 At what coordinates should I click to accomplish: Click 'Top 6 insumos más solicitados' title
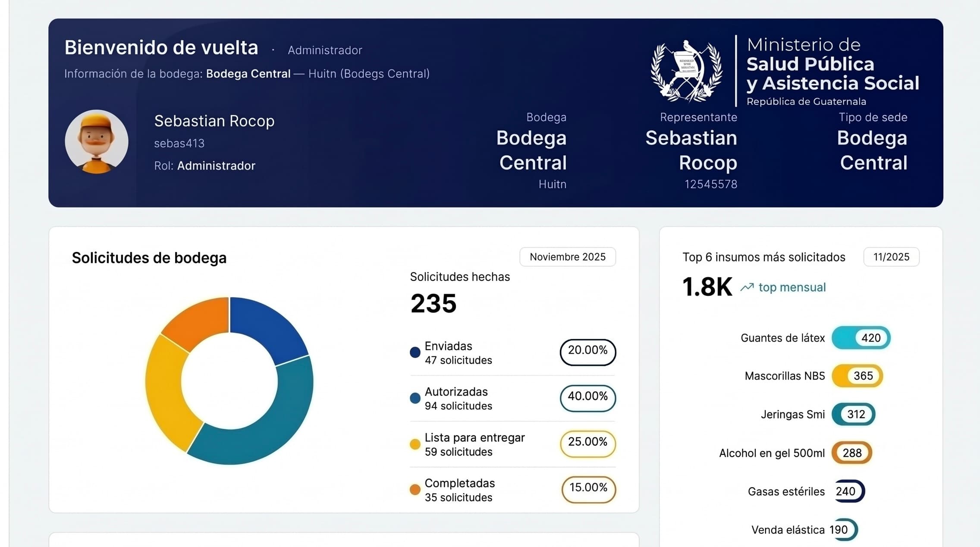764,257
